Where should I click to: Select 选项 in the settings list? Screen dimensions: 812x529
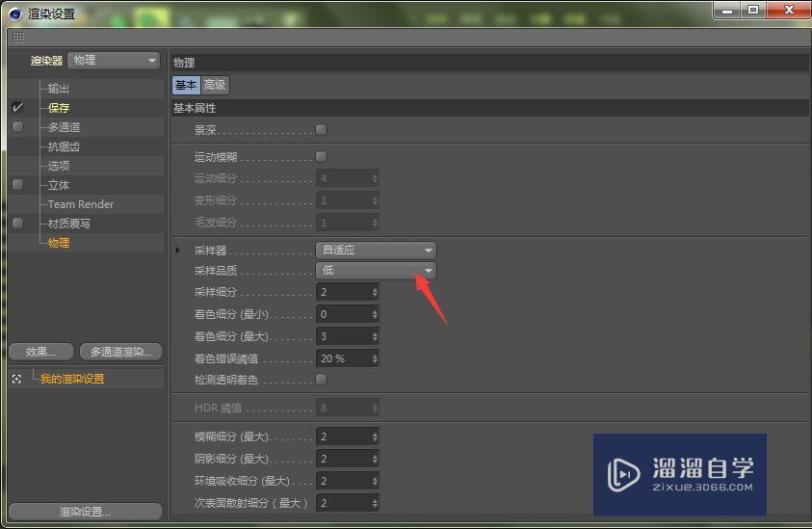coord(59,166)
